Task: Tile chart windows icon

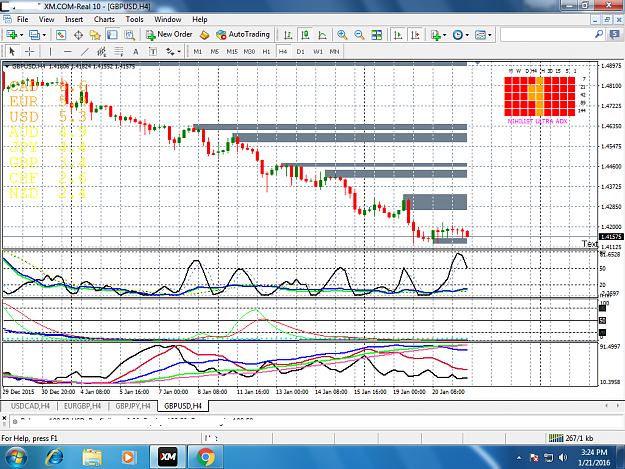Action: pos(376,35)
